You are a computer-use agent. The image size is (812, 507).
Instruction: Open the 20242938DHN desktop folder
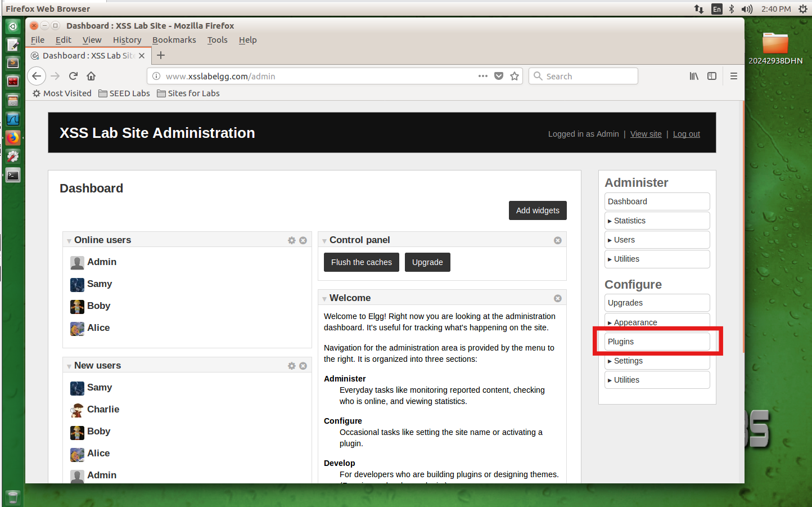click(775, 48)
